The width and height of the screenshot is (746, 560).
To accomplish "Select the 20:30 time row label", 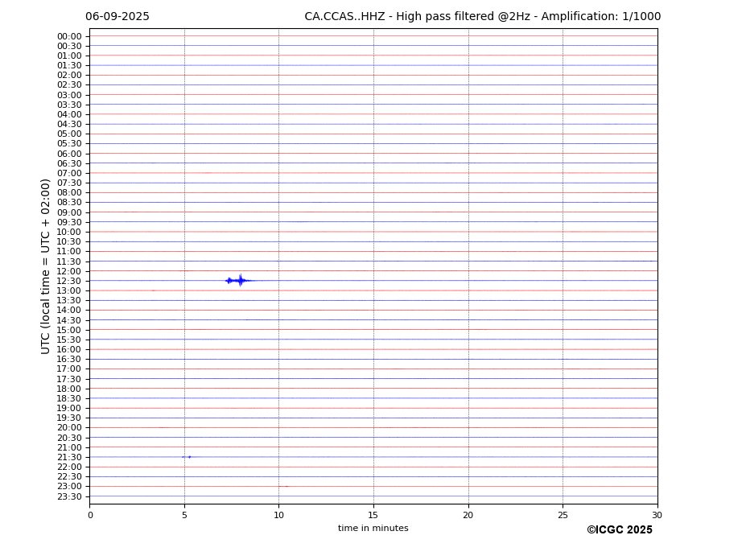I will click(69, 438).
